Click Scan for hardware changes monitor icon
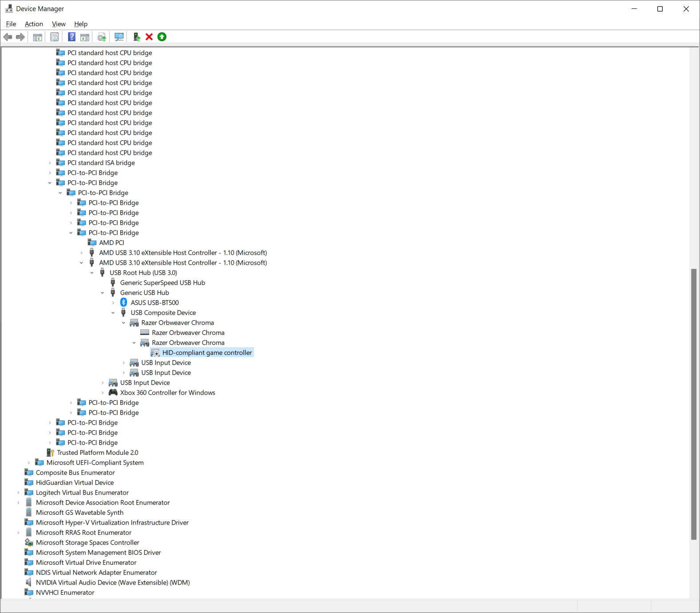Screen dimensions: 700x613 [x=119, y=37]
